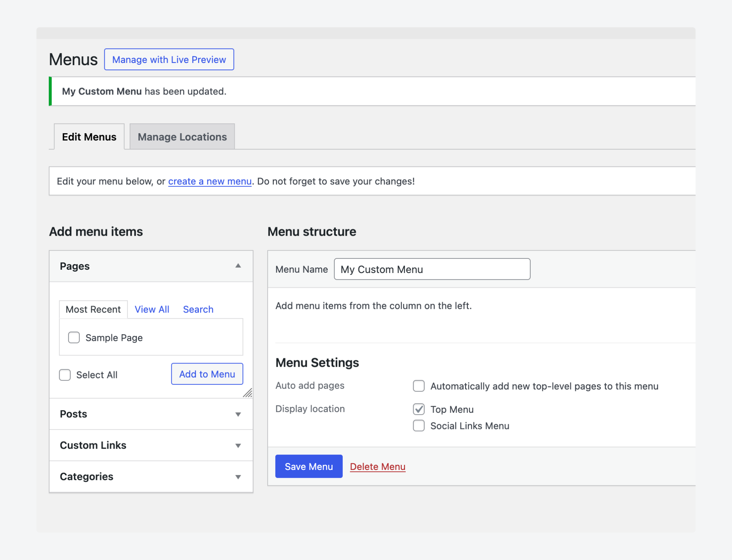Collapse the Pages panel
732x560 pixels.
[238, 266]
